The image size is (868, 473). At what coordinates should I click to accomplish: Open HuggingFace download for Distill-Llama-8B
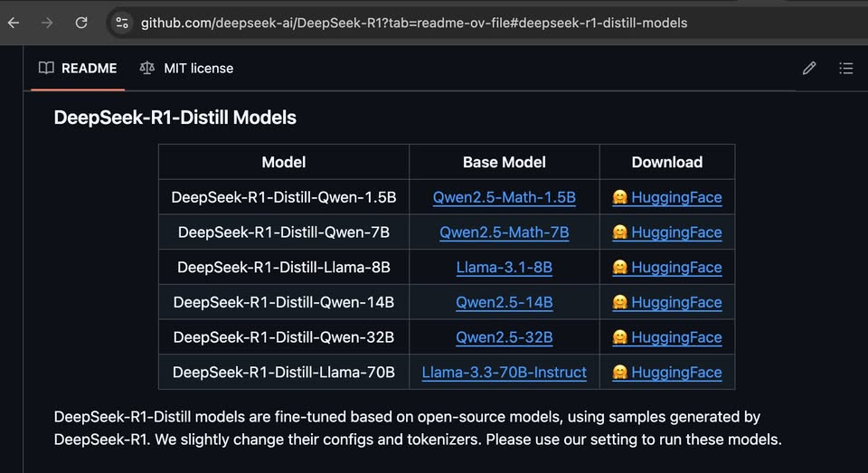(x=675, y=268)
